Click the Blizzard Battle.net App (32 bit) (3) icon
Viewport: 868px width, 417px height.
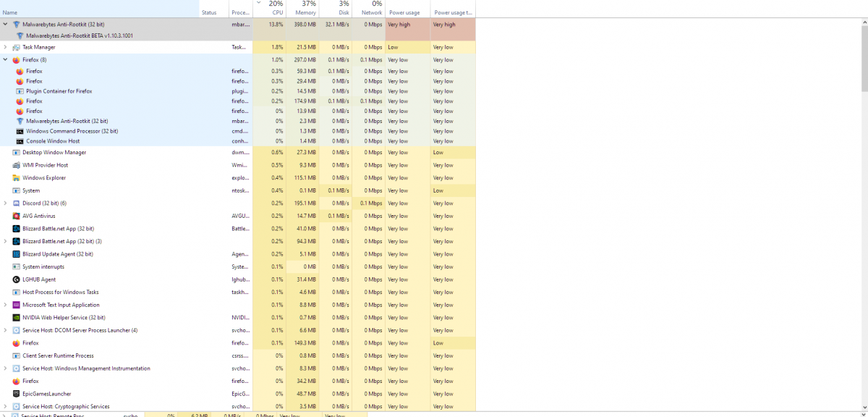click(16, 241)
